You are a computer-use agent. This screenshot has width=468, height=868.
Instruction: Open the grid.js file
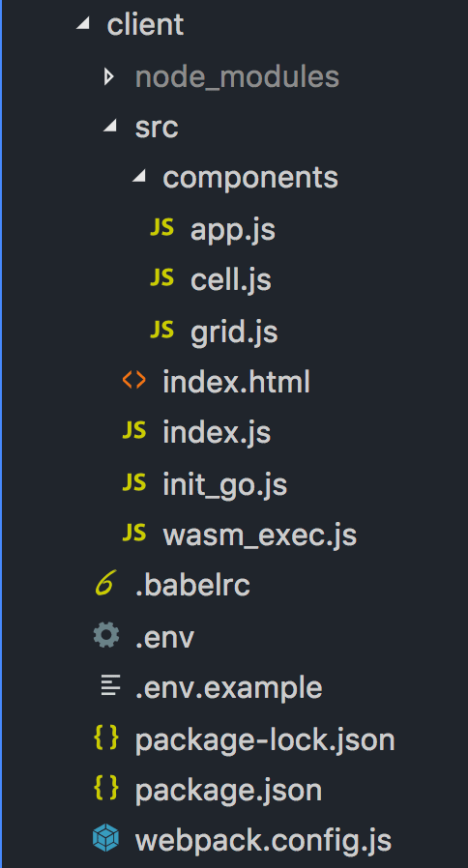tap(234, 331)
